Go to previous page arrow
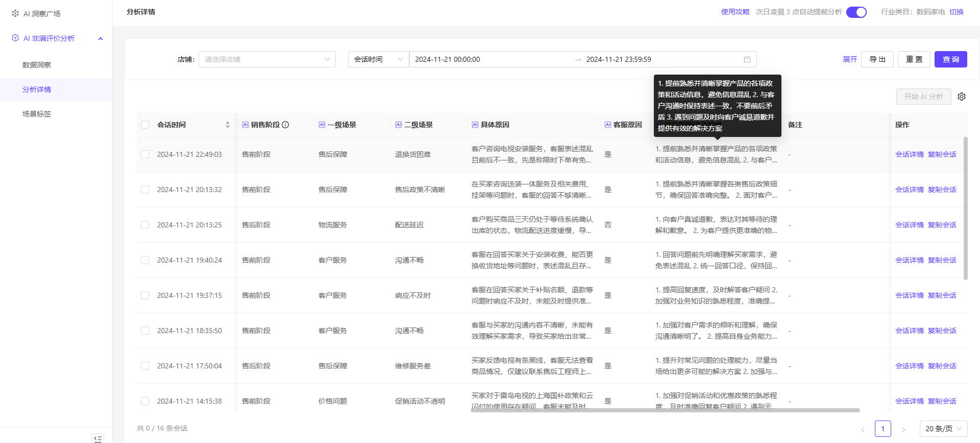The height and width of the screenshot is (443, 980). point(863,429)
